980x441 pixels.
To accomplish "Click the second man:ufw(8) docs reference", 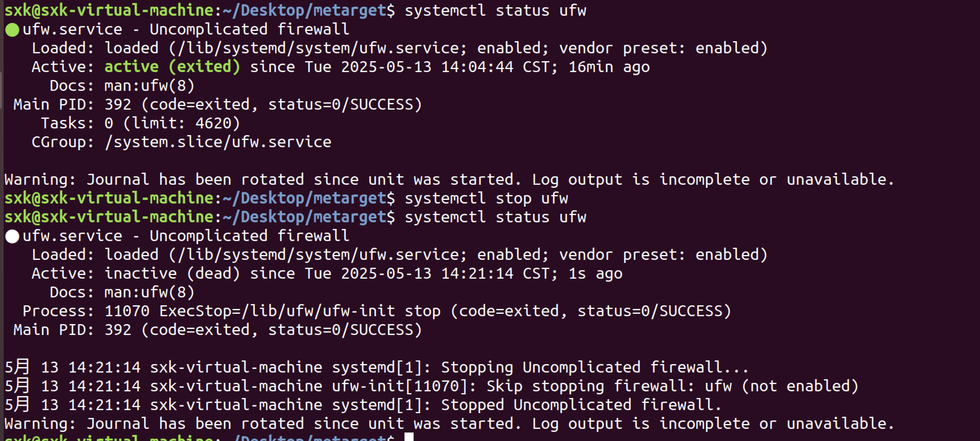I will [x=149, y=292].
